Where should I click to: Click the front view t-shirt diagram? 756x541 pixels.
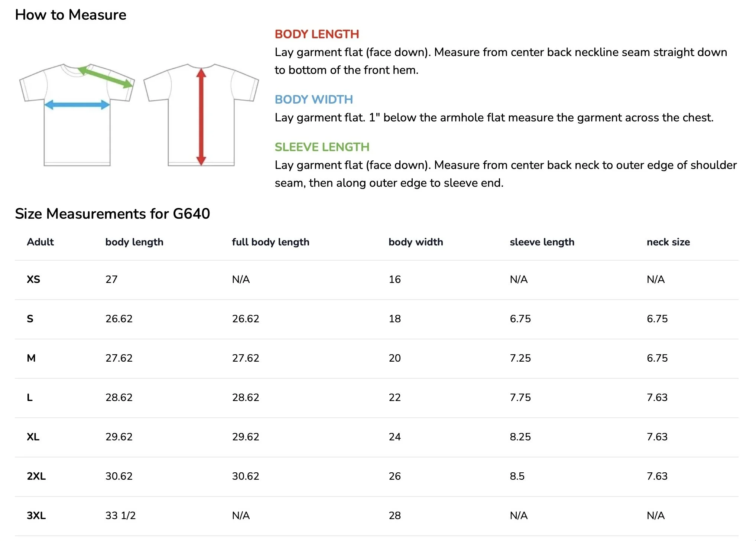point(77,115)
